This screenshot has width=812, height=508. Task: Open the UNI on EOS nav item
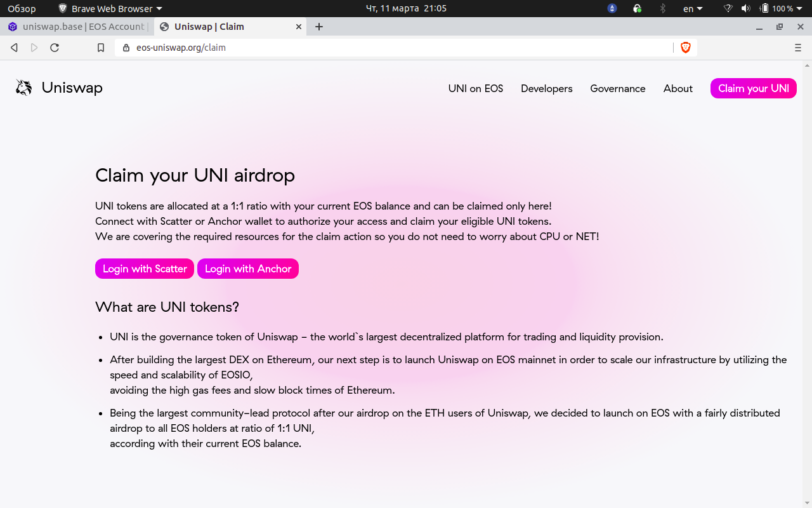click(476, 88)
